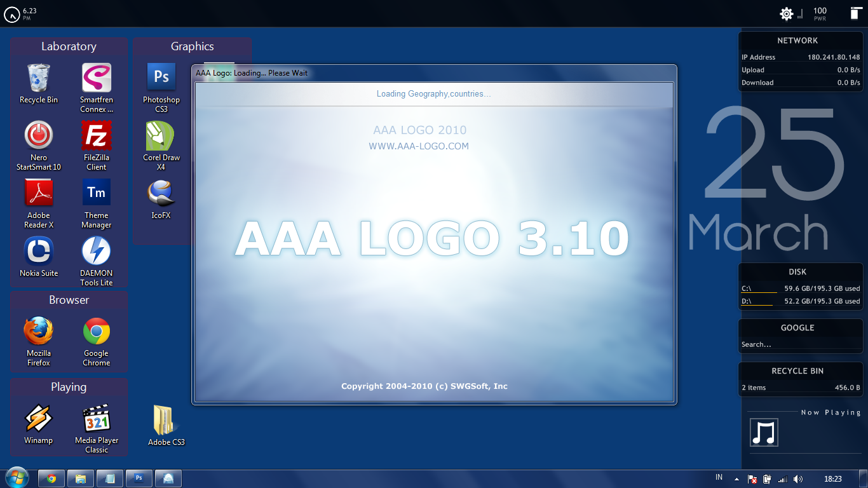868x488 pixels.
Task: Launch DAEMON Tools Lite icon
Action: pyautogui.click(x=97, y=261)
